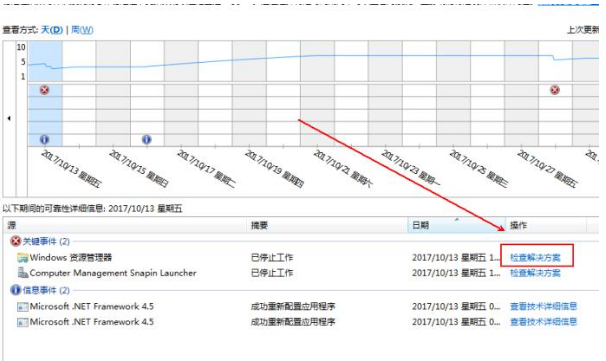Click the red error icon on 2017/10/27 column
Screen dimensions: 606x361
[x=555, y=90]
